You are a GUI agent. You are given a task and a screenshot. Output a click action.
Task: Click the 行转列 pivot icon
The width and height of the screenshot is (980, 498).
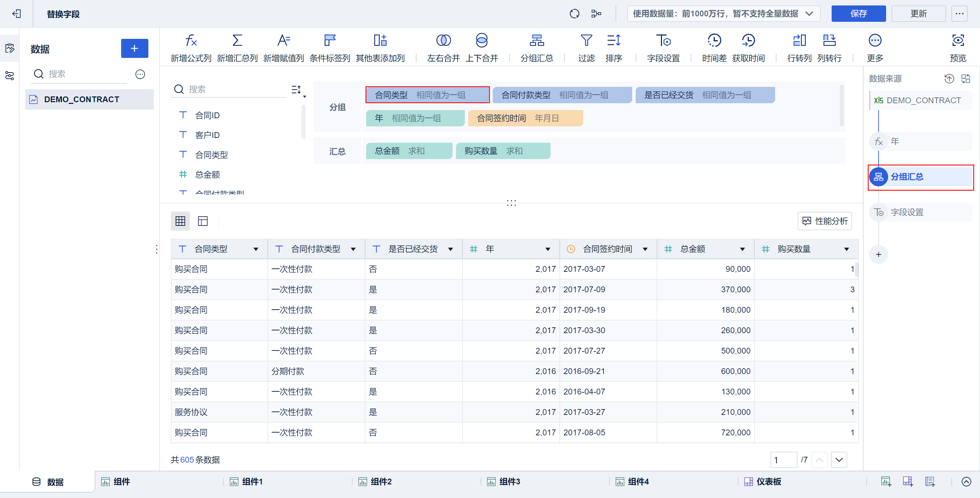coord(799,40)
